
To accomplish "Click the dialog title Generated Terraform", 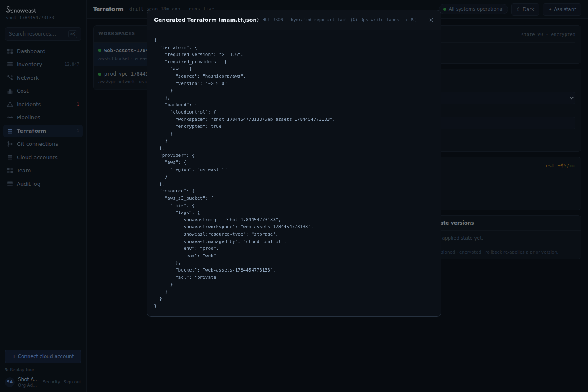I will click(206, 20).
